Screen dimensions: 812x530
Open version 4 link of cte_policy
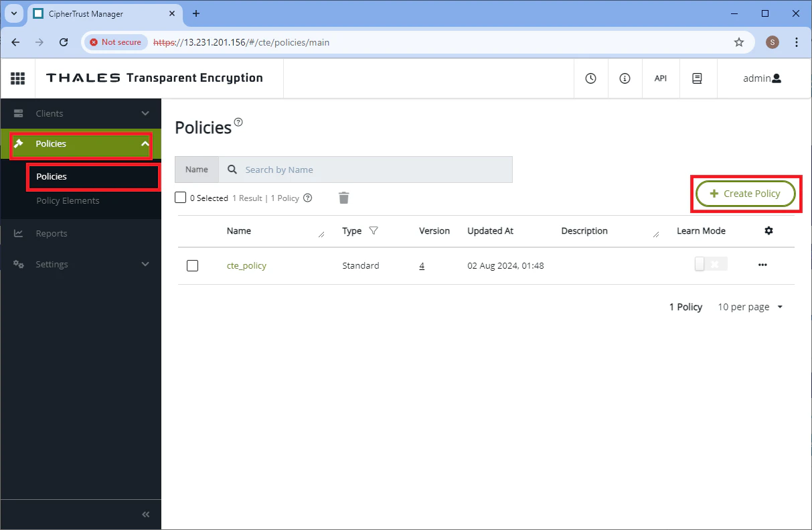pyautogui.click(x=422, y=265)
